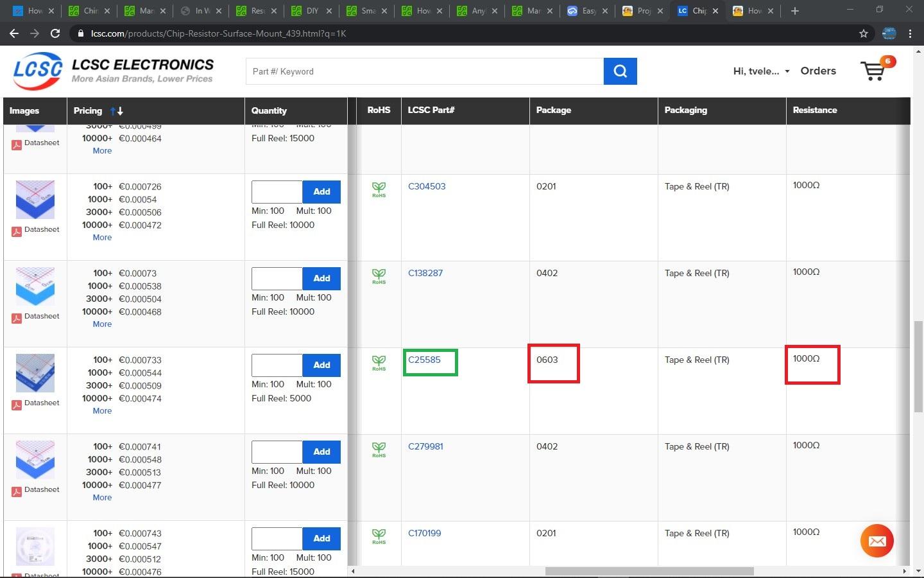The image size is (924, 578).
Task: Click the blue search magnifier button
Action: click(x=620, y=71)
